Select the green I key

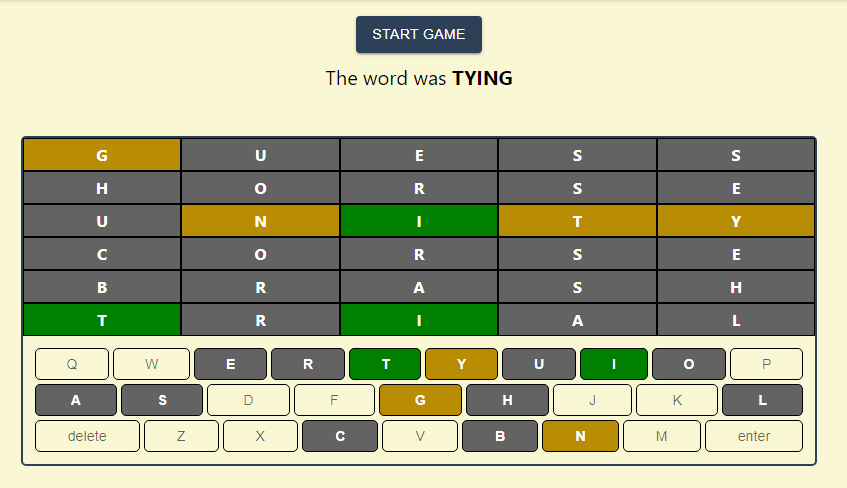tap(614, 364)
